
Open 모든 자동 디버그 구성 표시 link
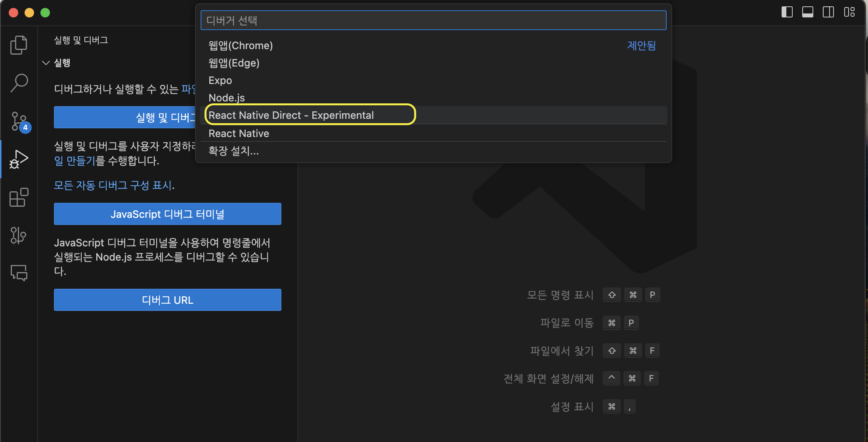(113, 185)
